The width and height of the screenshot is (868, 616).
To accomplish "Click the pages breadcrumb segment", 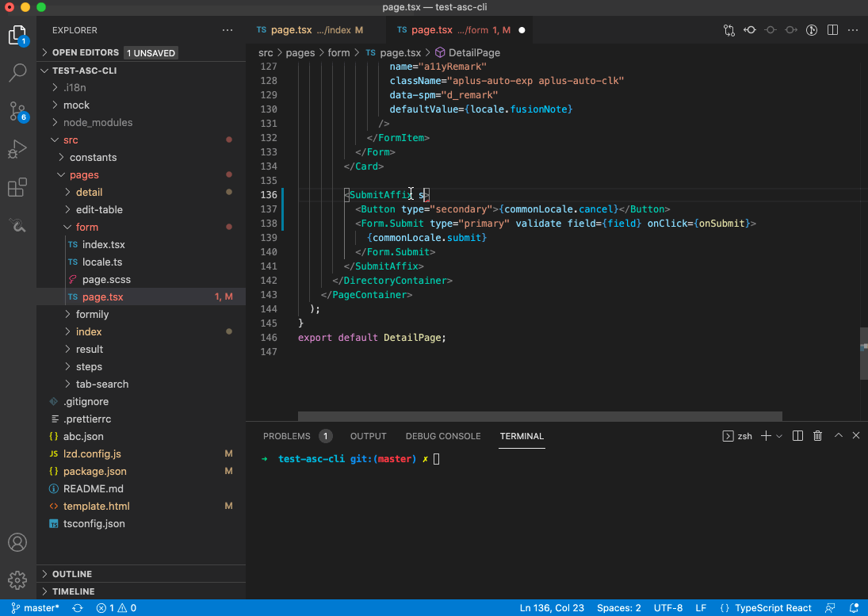I will point(300,52).
